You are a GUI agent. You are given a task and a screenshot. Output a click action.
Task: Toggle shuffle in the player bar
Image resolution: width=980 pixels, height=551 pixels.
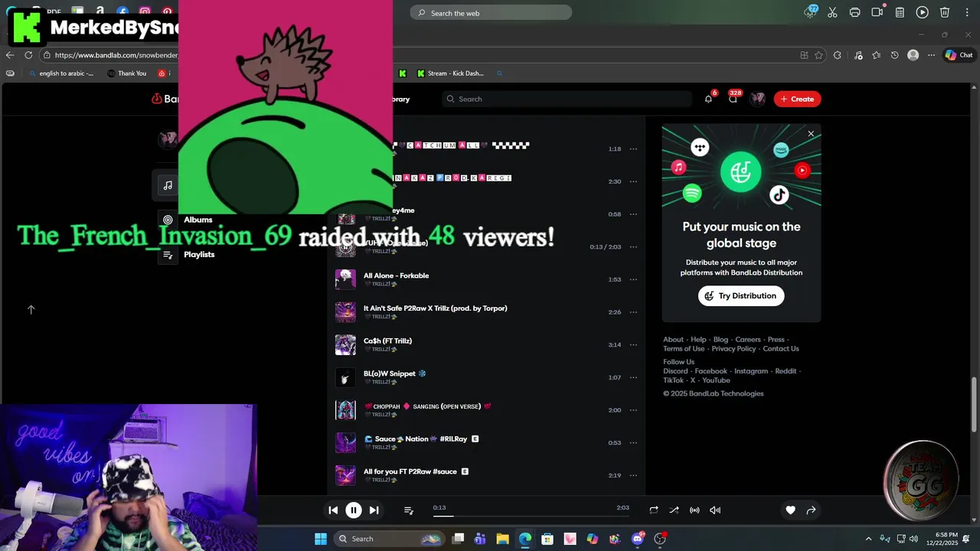click(x=674, y=510)
